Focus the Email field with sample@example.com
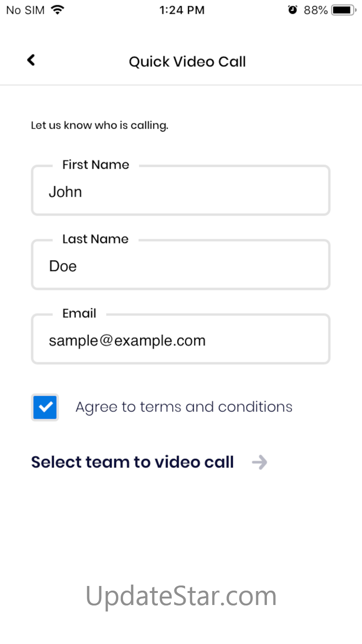The width and height of the screenshot is (362, 644). 181,339
